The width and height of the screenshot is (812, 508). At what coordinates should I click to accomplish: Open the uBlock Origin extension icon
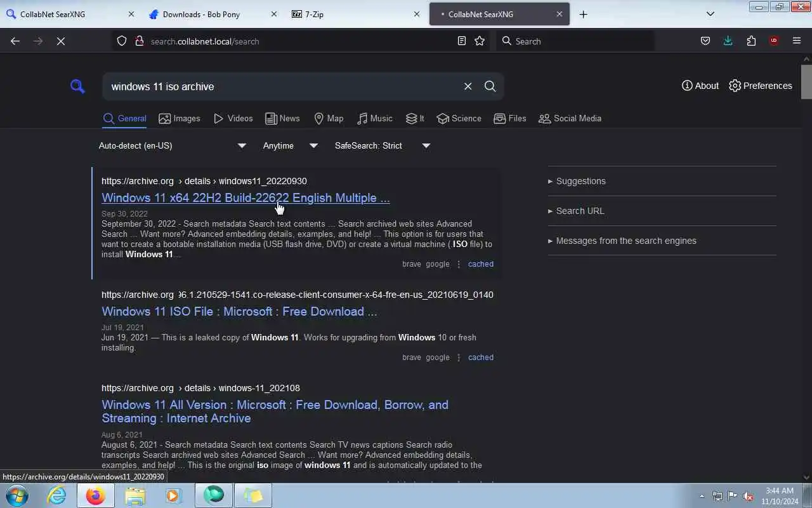tap(774, 41)
